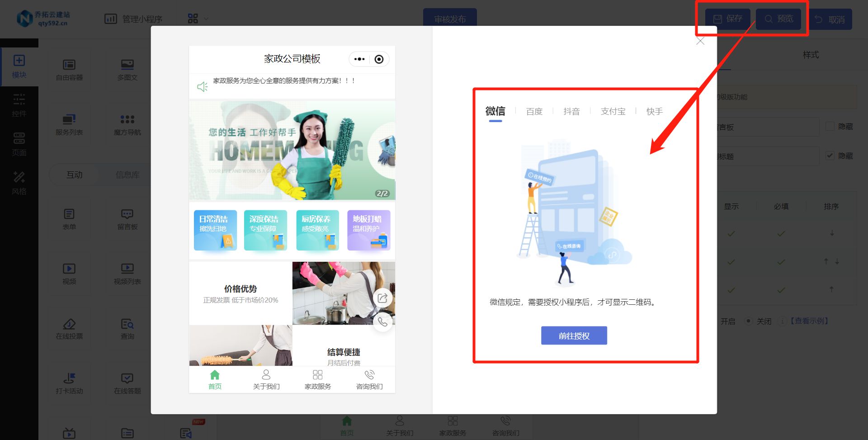Viewport: 868px width, 440px height.
Task: Add the 魔方导航 navigation module
Action: (127, 123)
